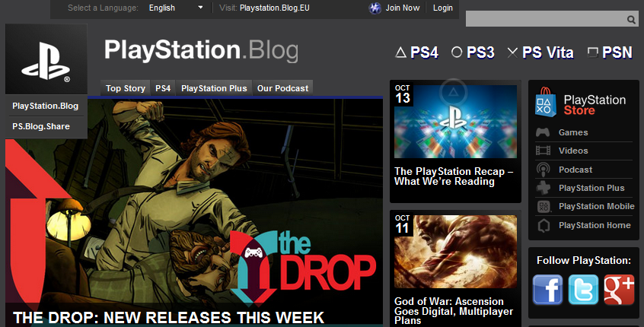Read 'God of War: Ascension Goes Digital' headline
Screen dimensions: 644x327
coord(454,311)
